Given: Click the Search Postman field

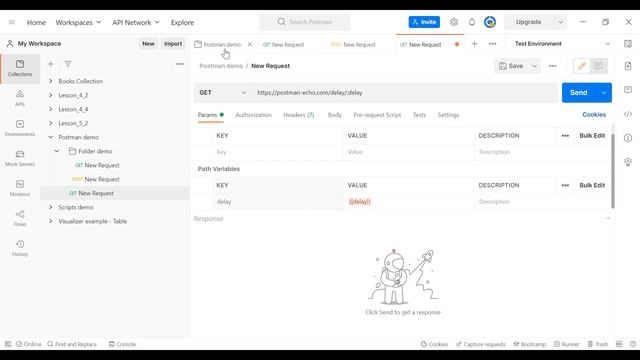Looking at the screenshot, I should 304,22.
